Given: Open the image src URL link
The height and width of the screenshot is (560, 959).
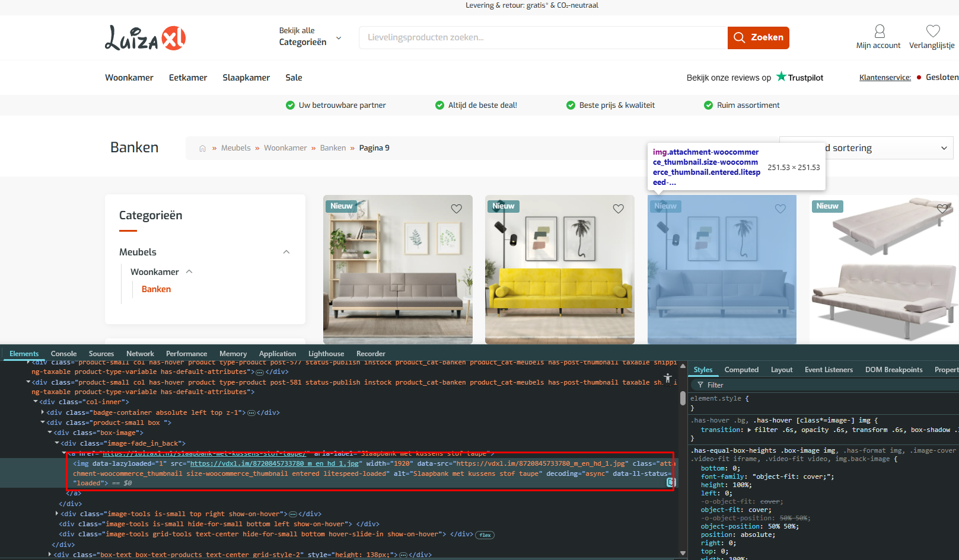Looking at the screenshot, I should click(275, 464).
